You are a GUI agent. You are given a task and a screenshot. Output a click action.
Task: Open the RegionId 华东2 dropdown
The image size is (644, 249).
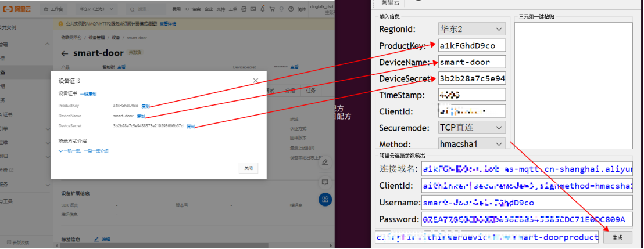coord(471,29)
